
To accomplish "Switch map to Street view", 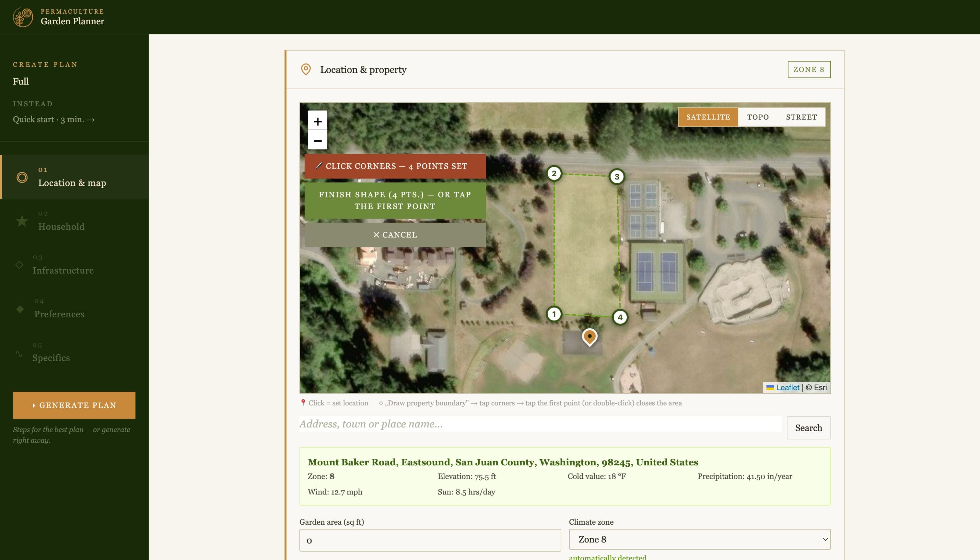I will click(x=801, y=117).
